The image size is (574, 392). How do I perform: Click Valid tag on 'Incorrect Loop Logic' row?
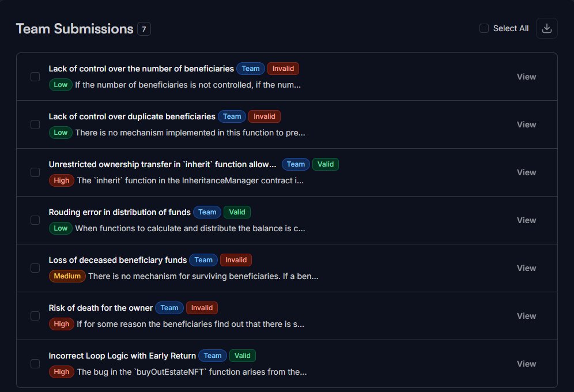(x=243, y=356)
